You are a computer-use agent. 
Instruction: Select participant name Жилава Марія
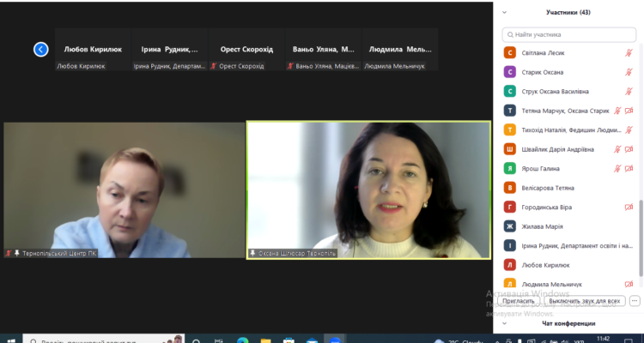pos(542,226)
